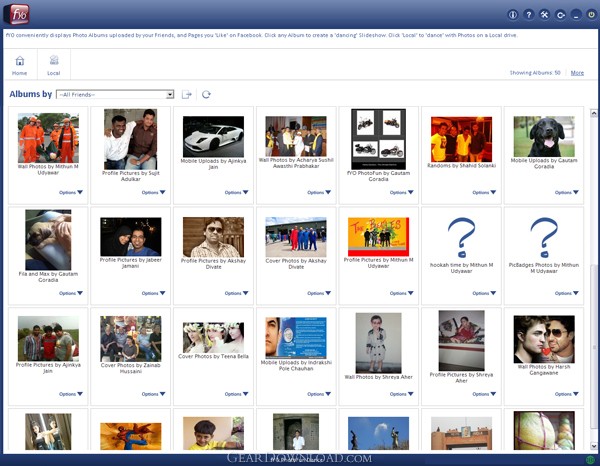This screenshot has height=466, width=600.
Task: Click the power exit icon
Action: pos(592,15)
